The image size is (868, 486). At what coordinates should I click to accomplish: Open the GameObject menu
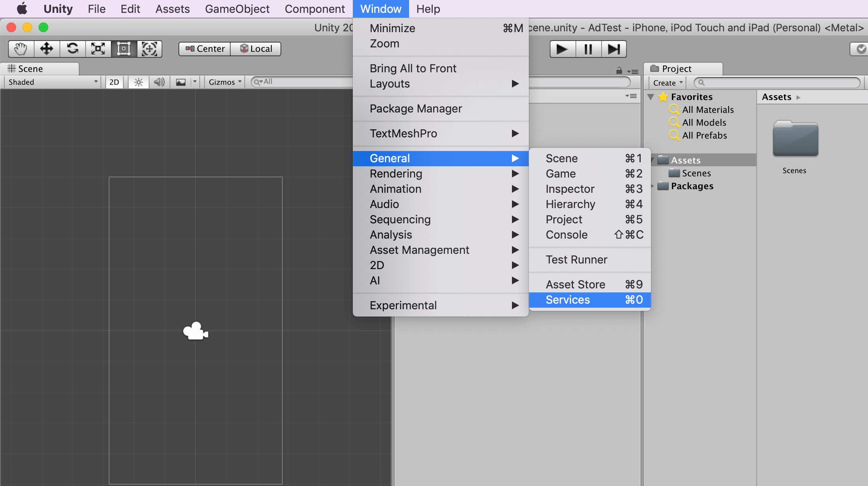point(237,9)
